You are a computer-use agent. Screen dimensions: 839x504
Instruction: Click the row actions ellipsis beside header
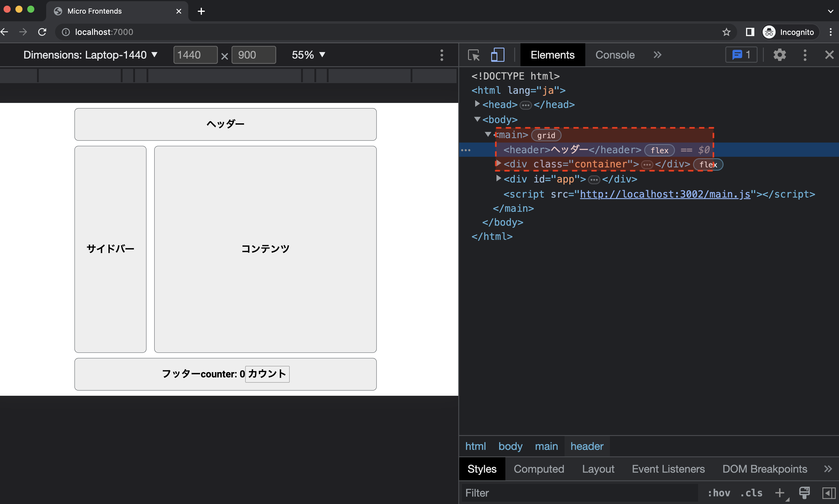(466, 150)
